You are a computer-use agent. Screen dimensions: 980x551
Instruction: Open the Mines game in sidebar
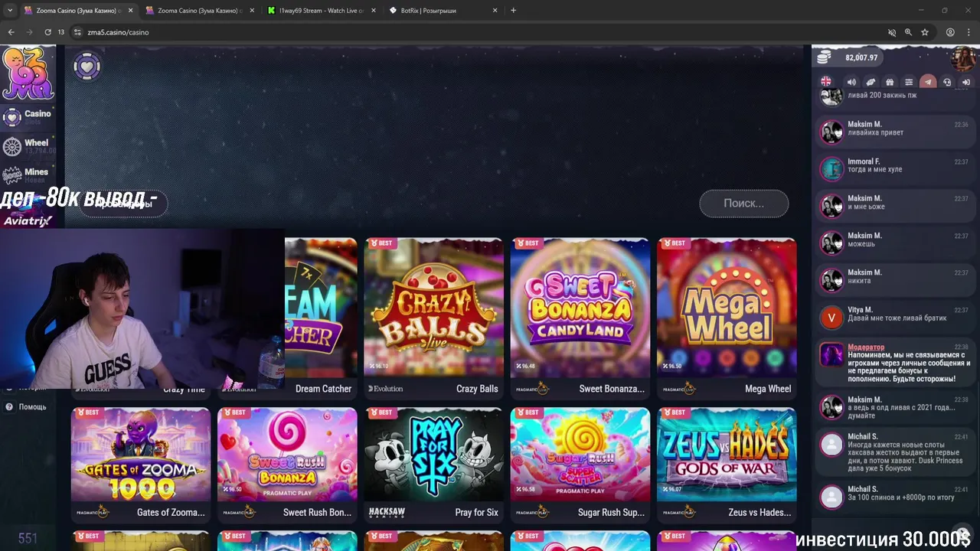point(28,174)
